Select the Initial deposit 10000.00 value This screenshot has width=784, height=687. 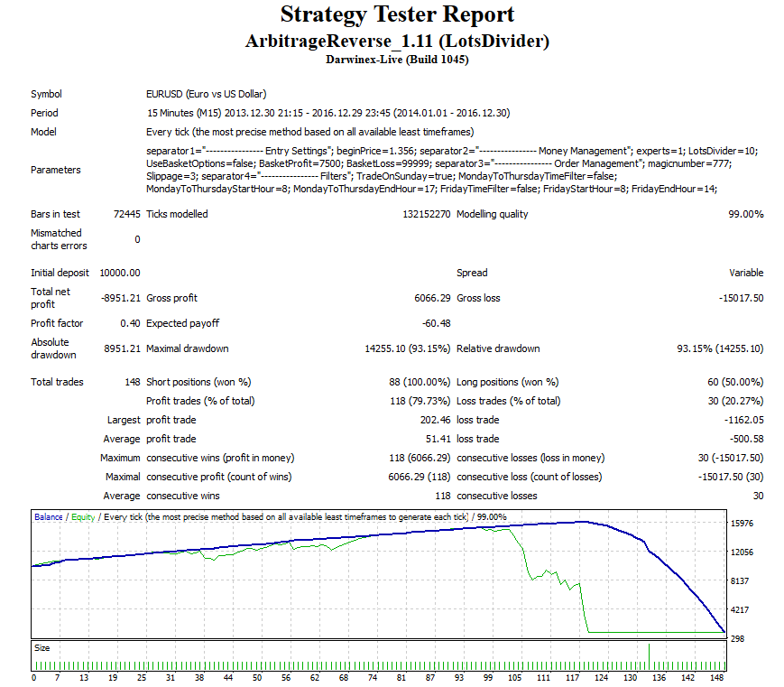tap(119, 273)
